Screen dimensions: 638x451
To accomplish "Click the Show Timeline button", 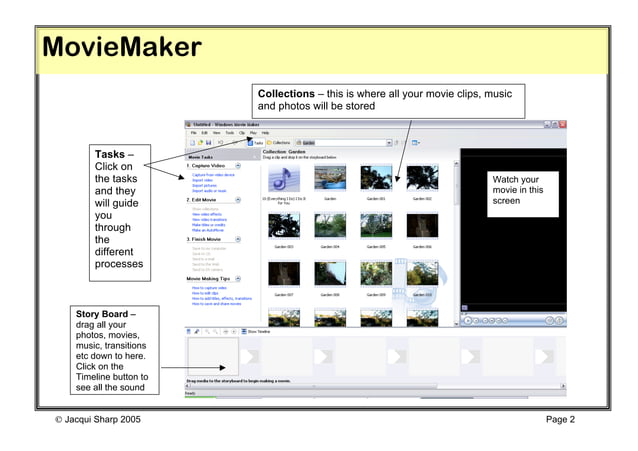I will click(x=256, y=332).
